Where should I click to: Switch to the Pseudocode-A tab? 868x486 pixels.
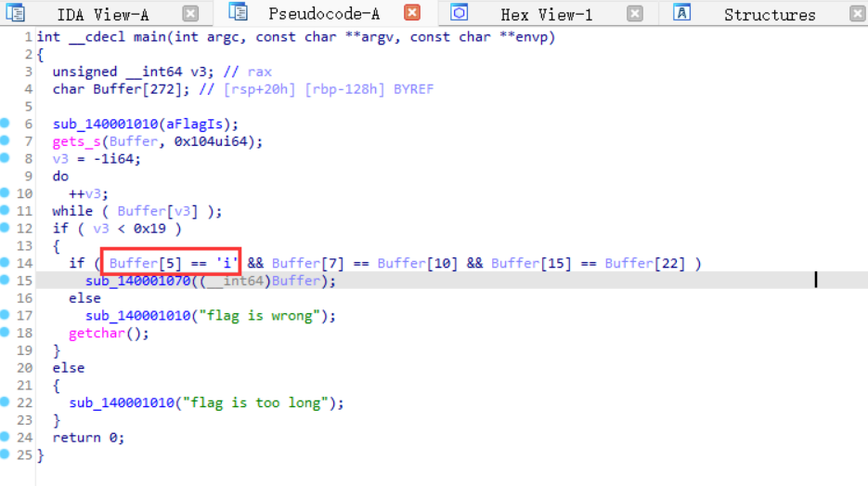pyautogui.click(x=324, y=14)
